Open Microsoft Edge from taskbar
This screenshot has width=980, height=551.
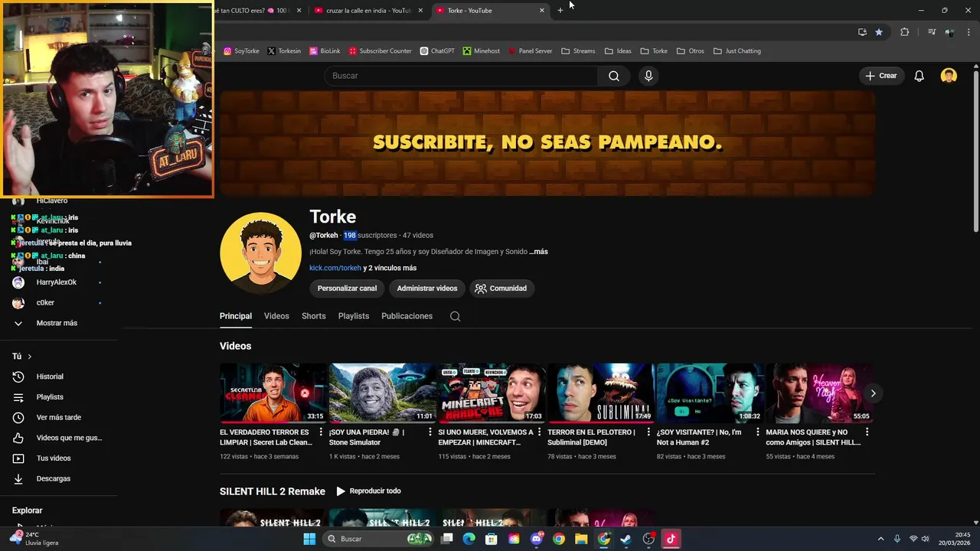[469, 539]
